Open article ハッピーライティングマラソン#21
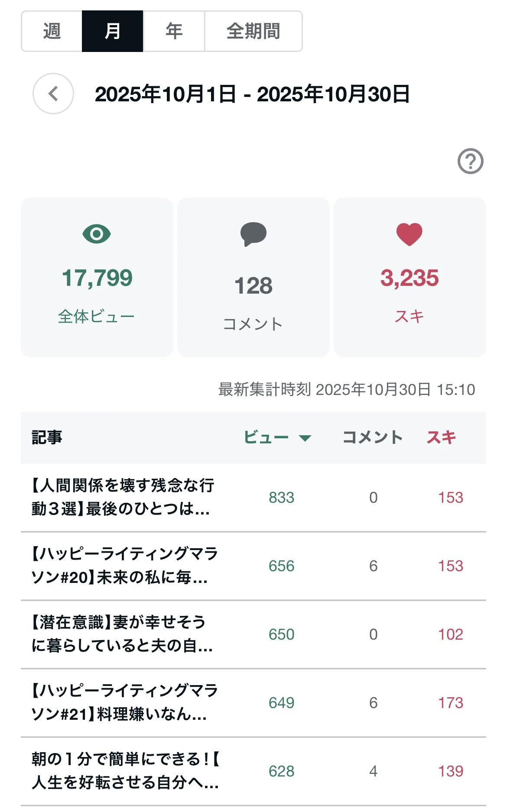 (x=124, y=702)
